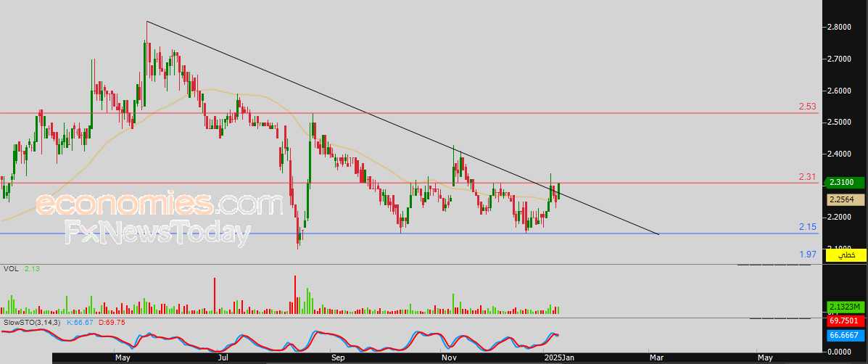Click the green 2.1323M volume tag
This screenshot has height=364, width=868.
(x=845, y=307)
